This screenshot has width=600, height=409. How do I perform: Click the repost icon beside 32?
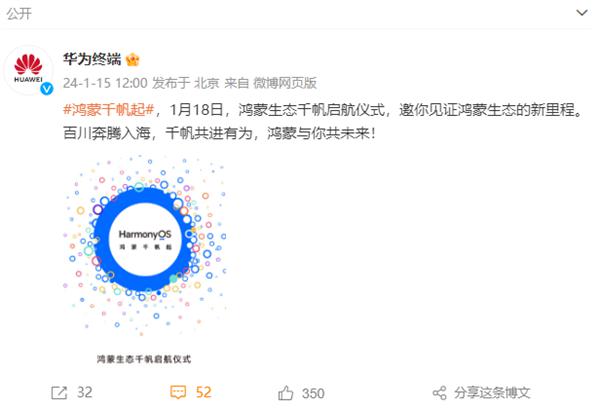pyautogui.click(x=59, y=393)
